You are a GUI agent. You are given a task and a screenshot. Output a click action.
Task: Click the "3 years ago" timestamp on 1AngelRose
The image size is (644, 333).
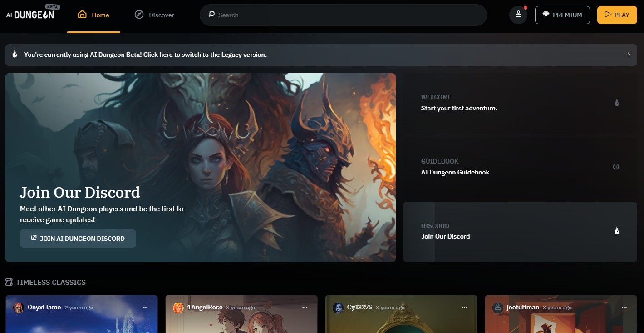(x=241, y=308)
